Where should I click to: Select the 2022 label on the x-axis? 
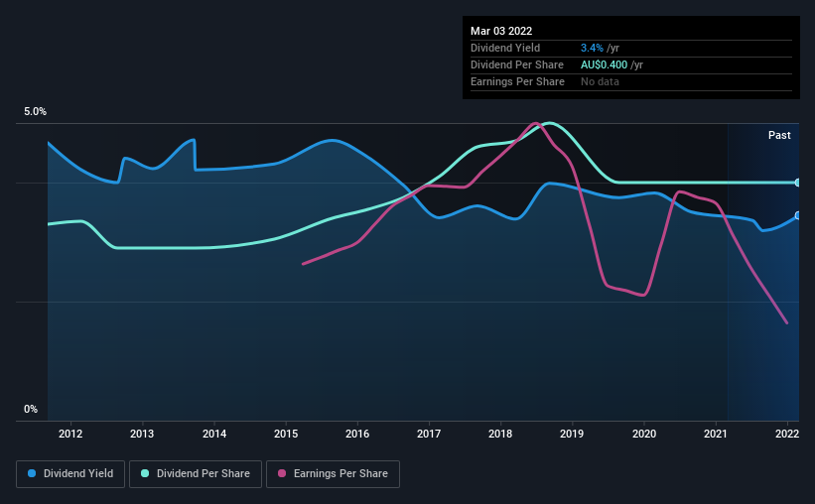pyautogui.click(x=787, y=434)
